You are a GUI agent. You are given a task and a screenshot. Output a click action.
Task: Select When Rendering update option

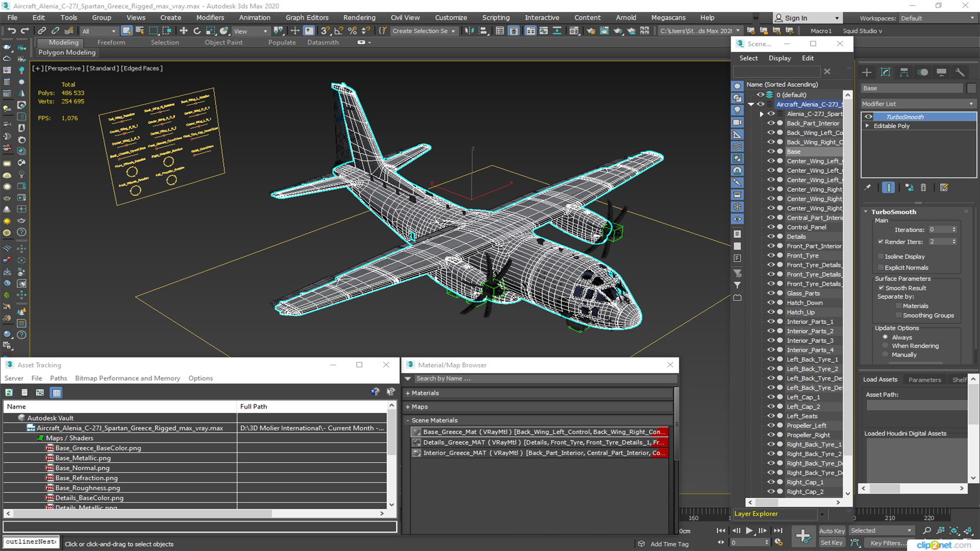pos(885,346)
